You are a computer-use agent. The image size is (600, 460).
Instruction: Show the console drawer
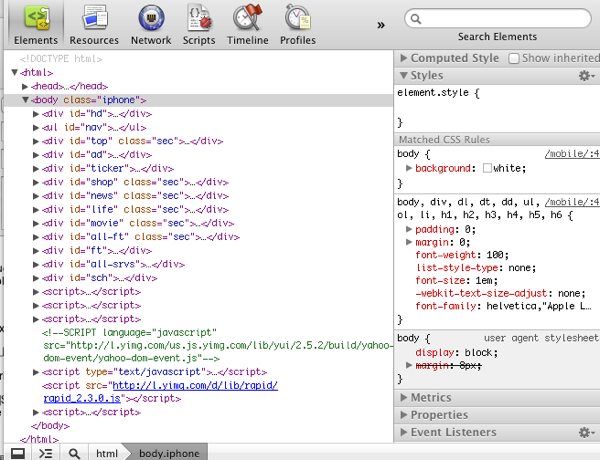pos(46,453)
